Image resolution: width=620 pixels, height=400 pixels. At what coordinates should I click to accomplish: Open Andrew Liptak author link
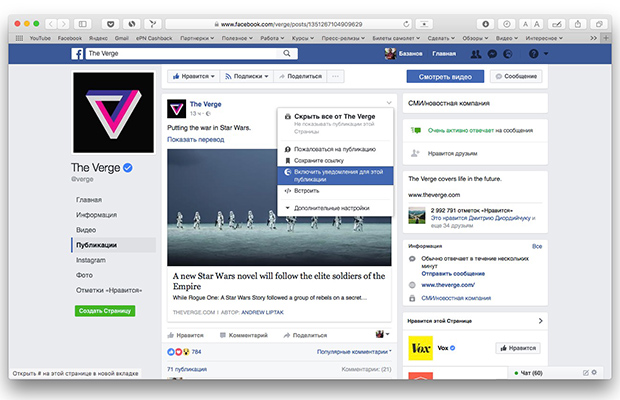[x=262, y=312]
